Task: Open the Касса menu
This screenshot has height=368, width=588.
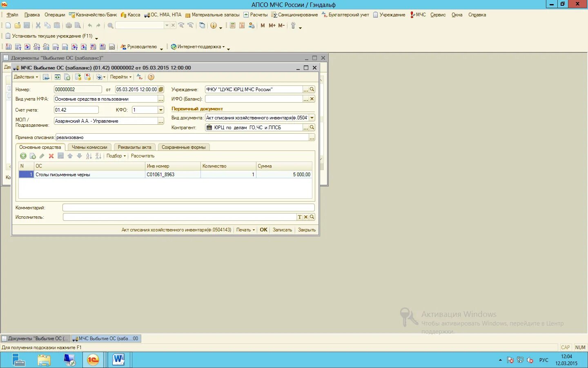Action: click(x=131, y=15)
